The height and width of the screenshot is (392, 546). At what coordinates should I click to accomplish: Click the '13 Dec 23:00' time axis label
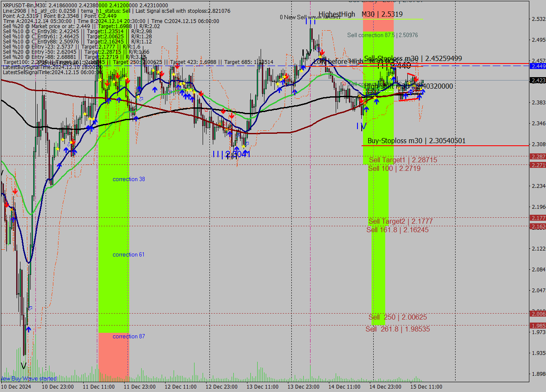tap(303, 387)
